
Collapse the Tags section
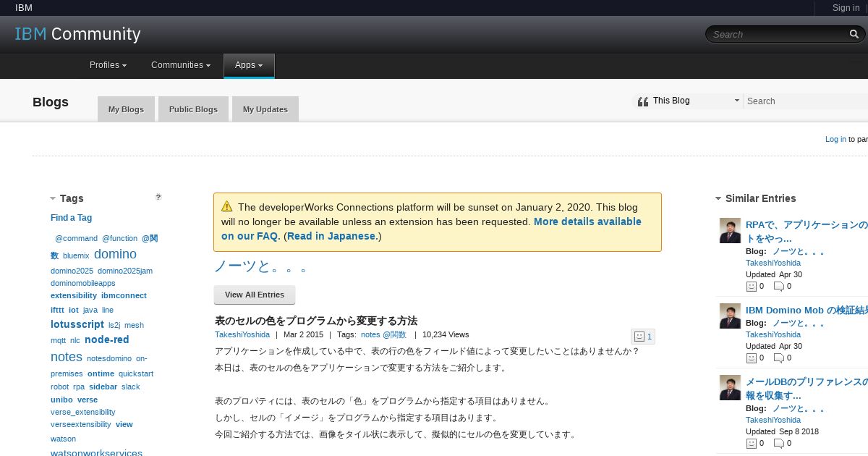coord(53,198)
